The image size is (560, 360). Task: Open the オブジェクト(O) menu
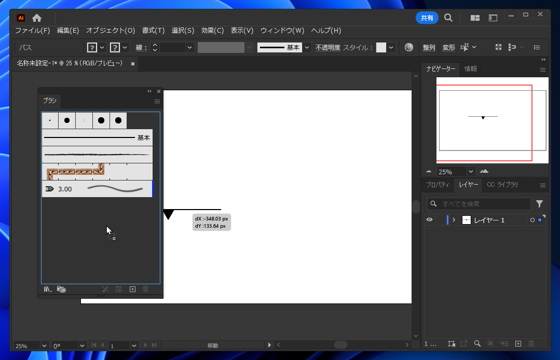click(110, 31)
